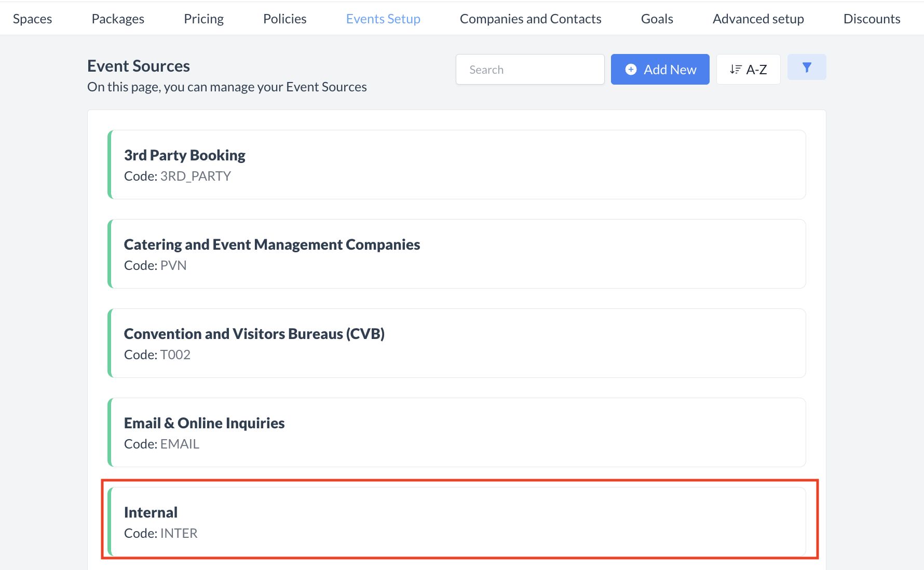Open the Companies and Contacts tab
The height and width of the screenshot is (570, 924).
(x=531, y=19)
